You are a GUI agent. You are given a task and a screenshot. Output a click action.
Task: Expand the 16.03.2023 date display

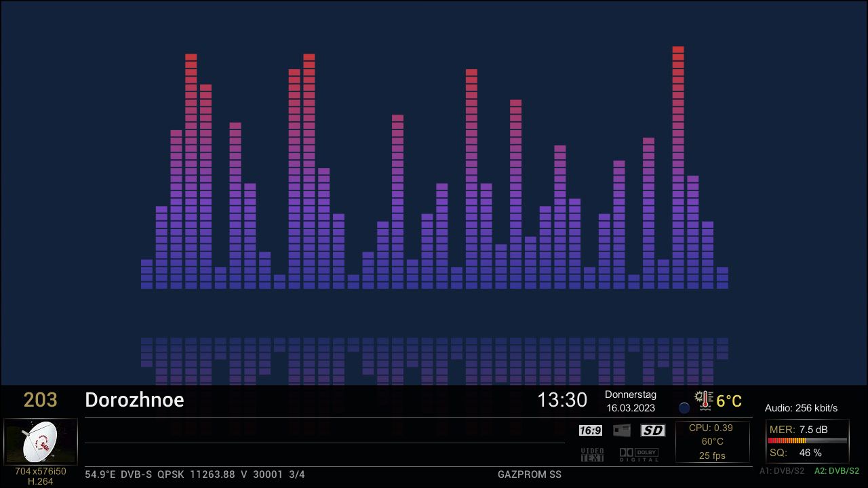[x=631, y=408]
